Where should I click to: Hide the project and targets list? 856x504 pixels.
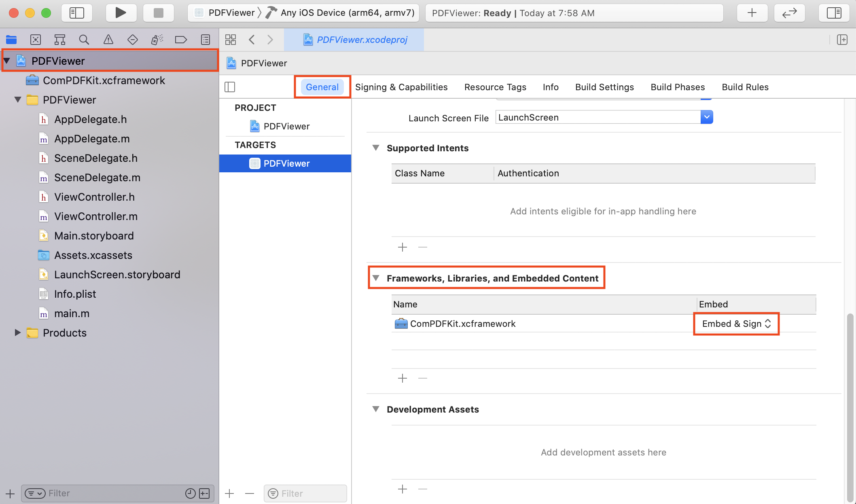[230, 87]
